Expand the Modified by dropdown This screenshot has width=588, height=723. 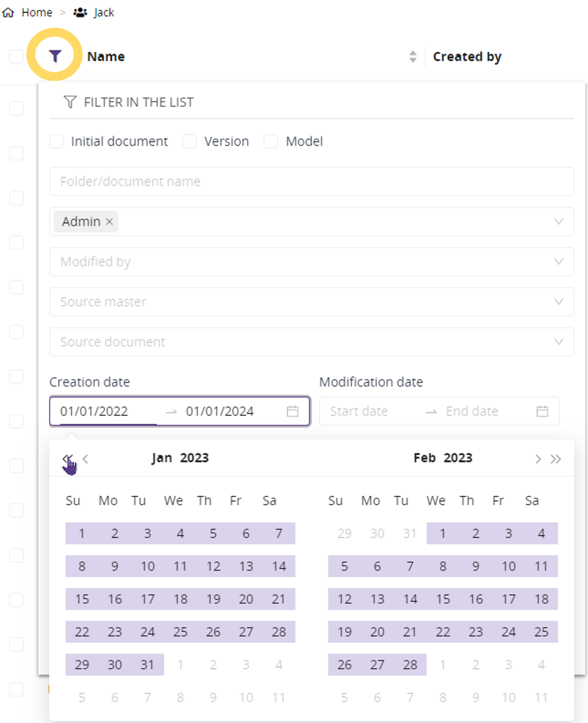coord(558,262)
